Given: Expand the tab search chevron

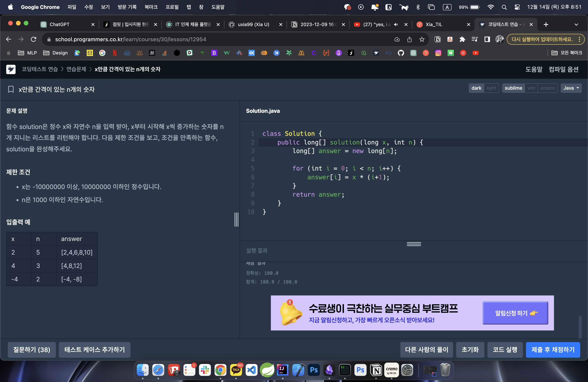Looking at the screenshot, I should 576,25.
